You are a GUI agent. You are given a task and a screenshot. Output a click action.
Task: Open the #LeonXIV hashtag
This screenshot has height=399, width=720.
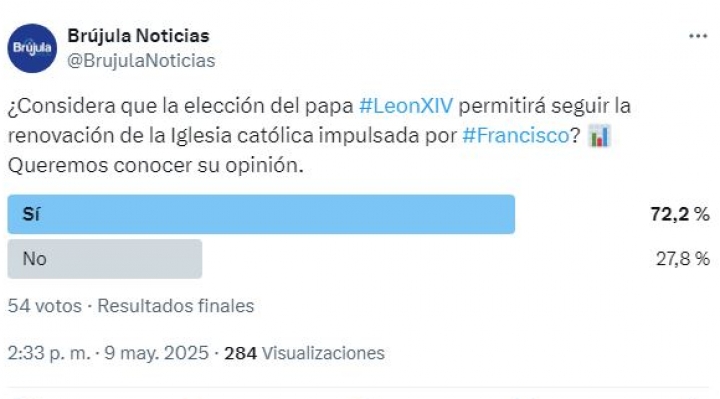pyautogui.click(x=406, y=106)
